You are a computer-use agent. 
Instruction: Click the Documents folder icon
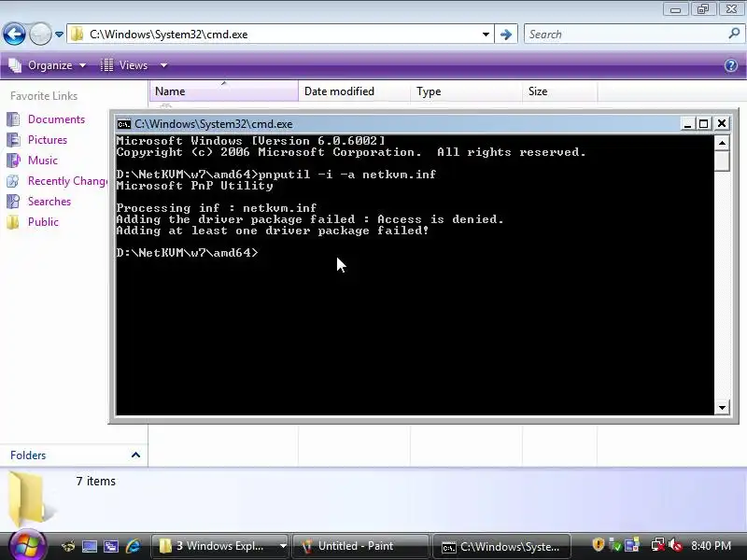click(x=13, y=119)
